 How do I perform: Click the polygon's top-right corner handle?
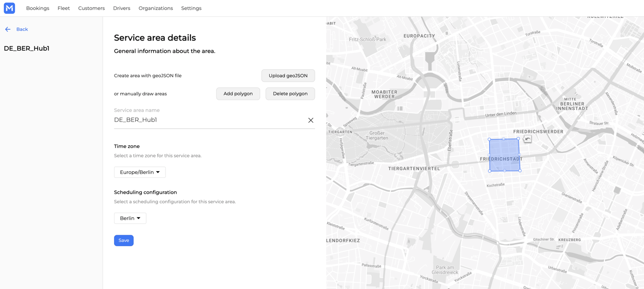(518, 139)
